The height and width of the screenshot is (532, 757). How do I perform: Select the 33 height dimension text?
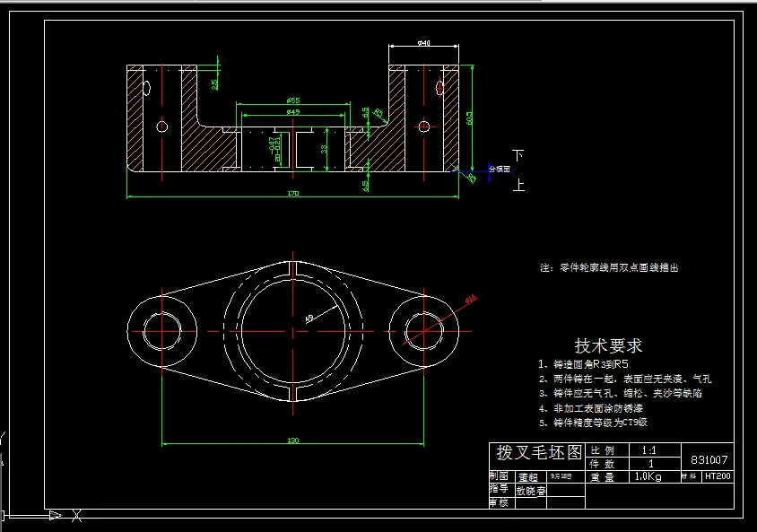click(324, 149)
